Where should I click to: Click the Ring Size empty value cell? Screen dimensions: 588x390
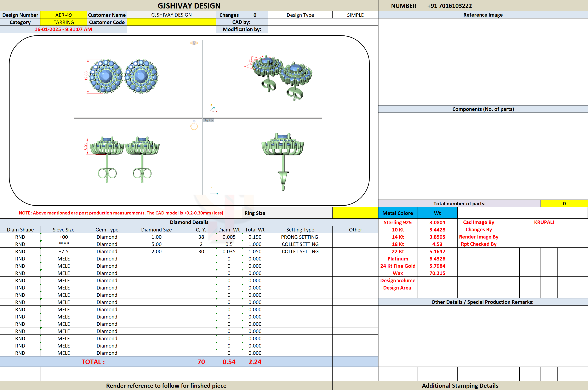[x=300, y=213]
